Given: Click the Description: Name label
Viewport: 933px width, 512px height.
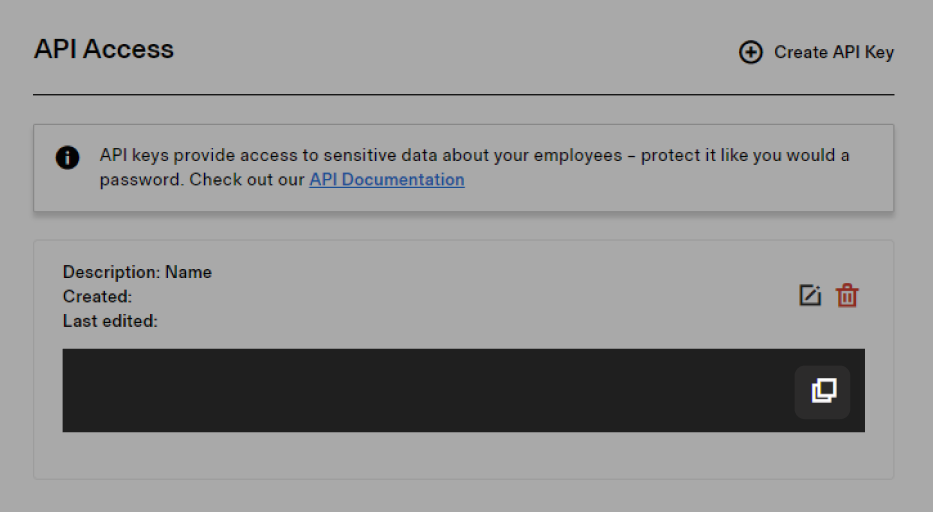Looking at the screenshot, I should point(137,272).
